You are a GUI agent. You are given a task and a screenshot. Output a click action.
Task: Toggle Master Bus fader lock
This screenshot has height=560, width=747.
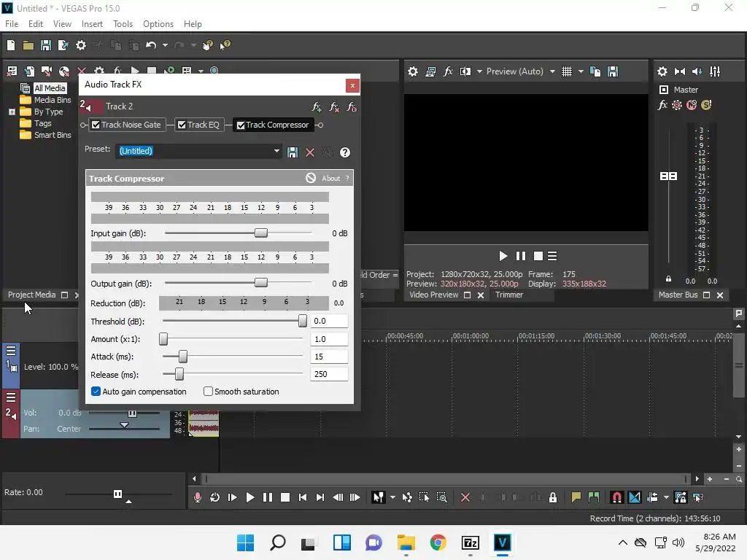pos(668,279)
